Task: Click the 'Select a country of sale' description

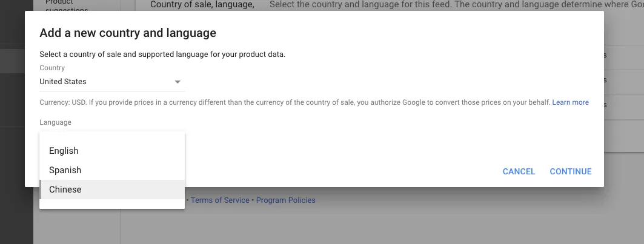Action: tap(162, 54)
